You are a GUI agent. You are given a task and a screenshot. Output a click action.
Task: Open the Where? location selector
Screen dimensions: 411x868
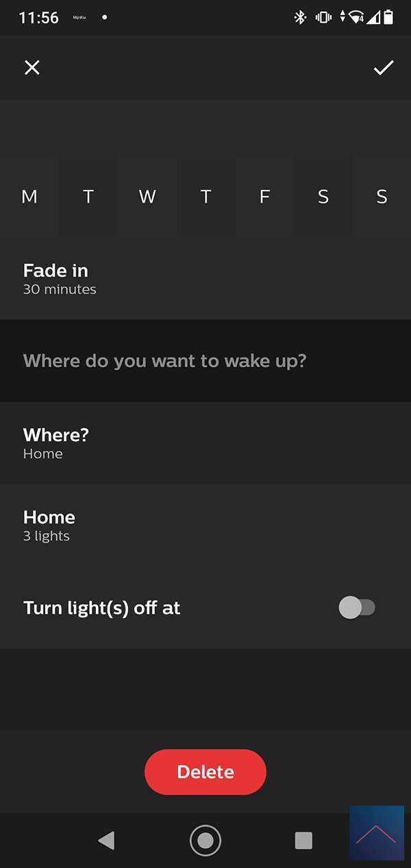(x=206, y=443)
